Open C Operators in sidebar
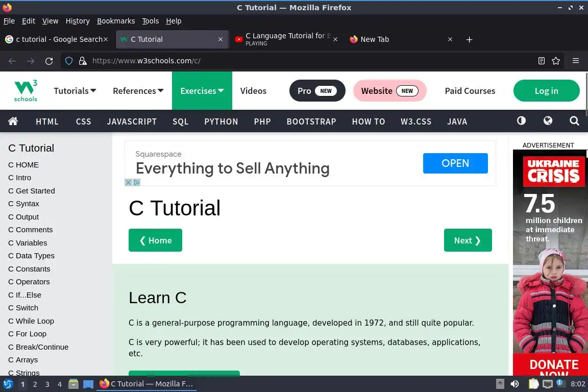The height and width of the screenshot is (392, 588). click(29, 282)
